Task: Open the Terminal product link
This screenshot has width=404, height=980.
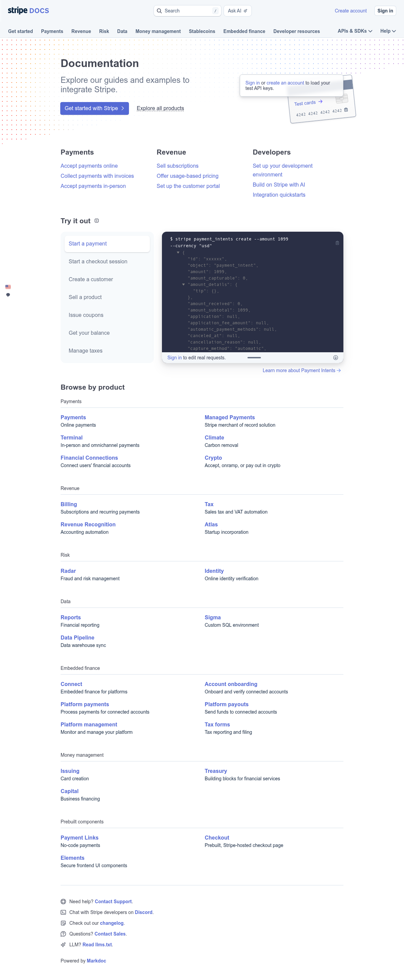Action: (x=71, y=437)
